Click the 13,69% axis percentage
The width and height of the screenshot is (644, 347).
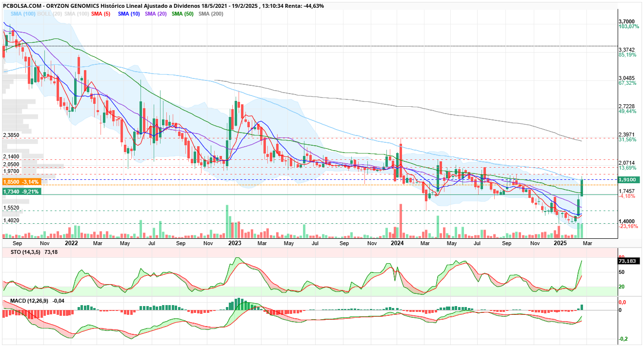(628, 168)
